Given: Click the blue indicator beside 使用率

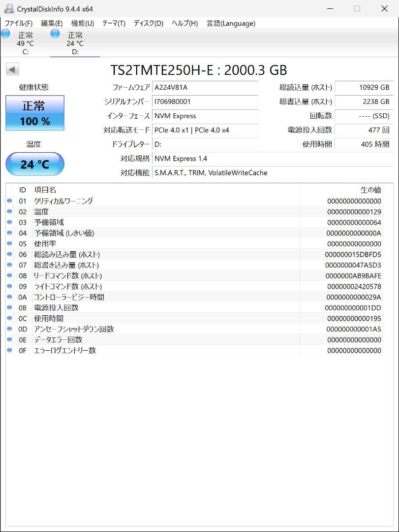Looking at the screenshot, I should (9, 243).
